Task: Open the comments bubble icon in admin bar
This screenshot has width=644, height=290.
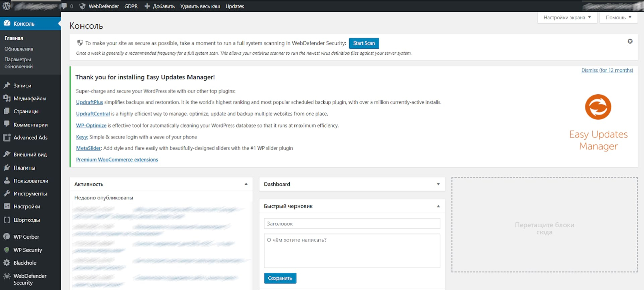Action: (64, 6)
